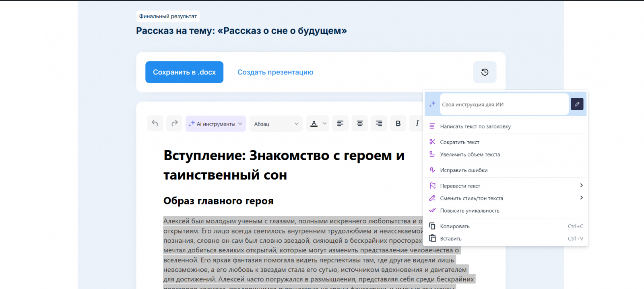Align text to the right

(x=379, y=124)
